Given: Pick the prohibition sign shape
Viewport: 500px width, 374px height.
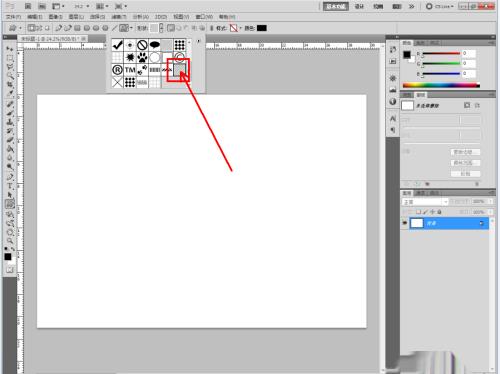Looking at the screenshot, I should pos(142,45).
